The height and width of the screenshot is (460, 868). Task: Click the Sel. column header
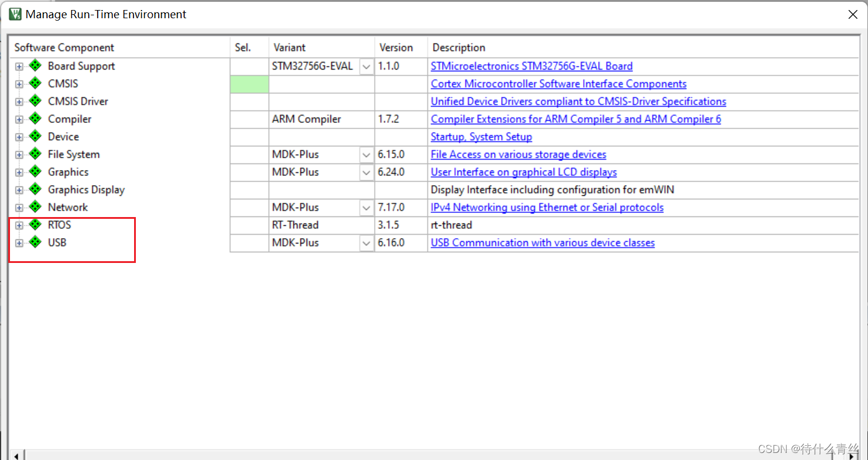pos(249,48)
